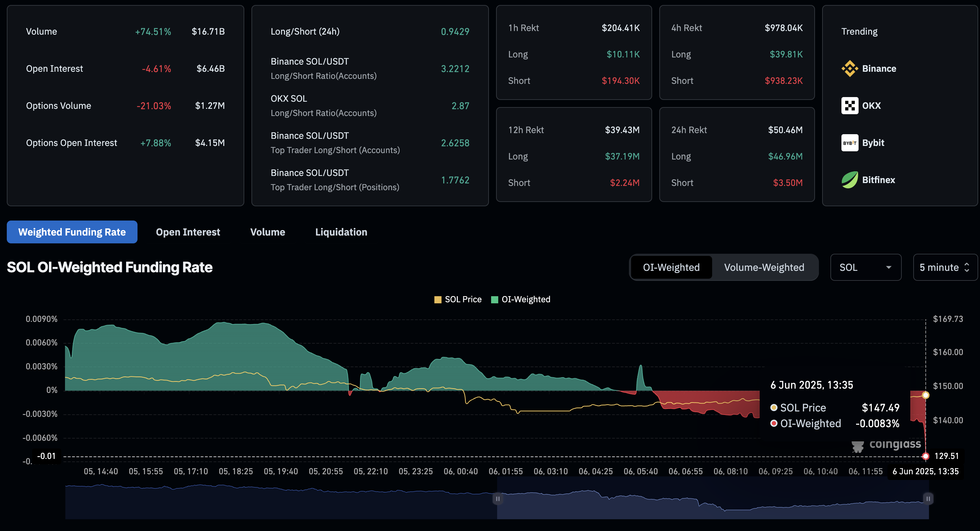Click the right range slider handle
Image resolution: width=980 pixels, height=531 pixels.
coord(928,498)
